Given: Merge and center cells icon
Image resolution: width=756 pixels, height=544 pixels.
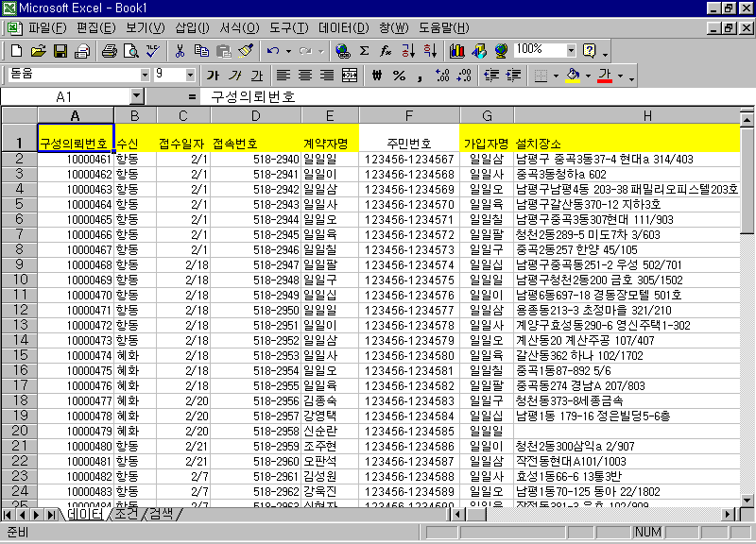Looking at the screenshot, I should [350, 76].
